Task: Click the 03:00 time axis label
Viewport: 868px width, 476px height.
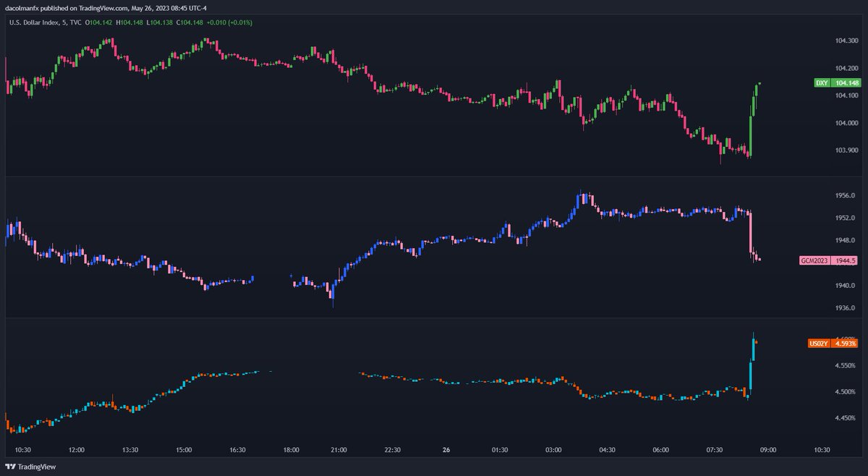Action: (x=553, y=449)
